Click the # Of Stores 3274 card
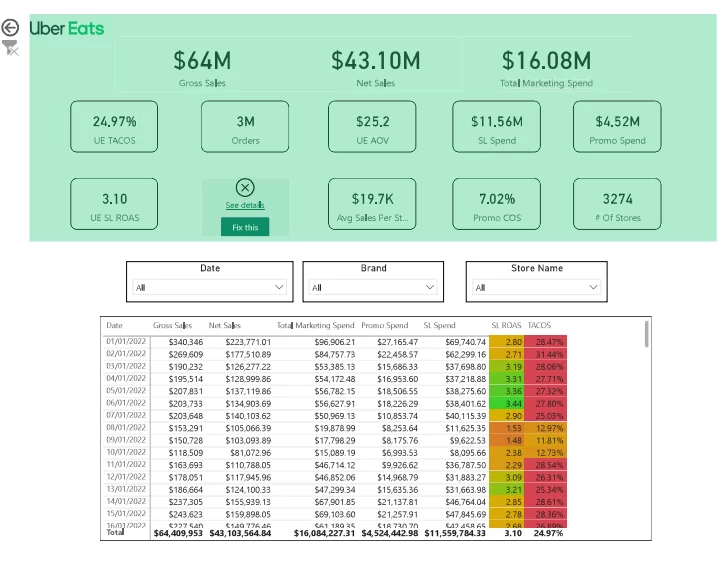The image size is (727, 570). coord(617,205)
